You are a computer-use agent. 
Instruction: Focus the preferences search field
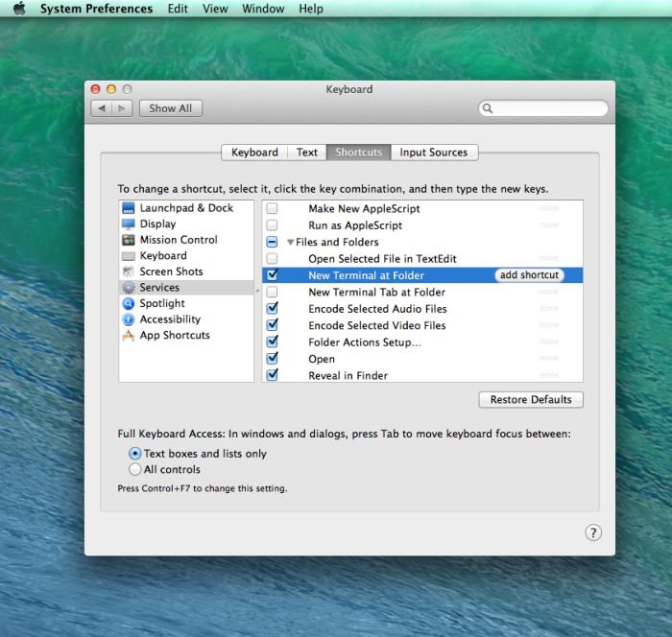(x=543, y=108)
